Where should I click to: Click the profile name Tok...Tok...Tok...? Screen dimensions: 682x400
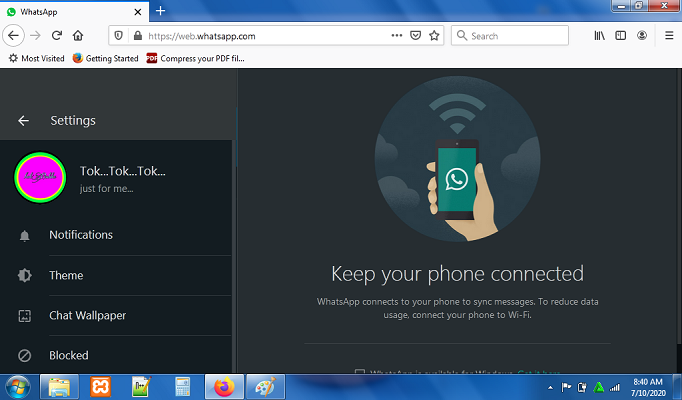(x=123, y=171)
